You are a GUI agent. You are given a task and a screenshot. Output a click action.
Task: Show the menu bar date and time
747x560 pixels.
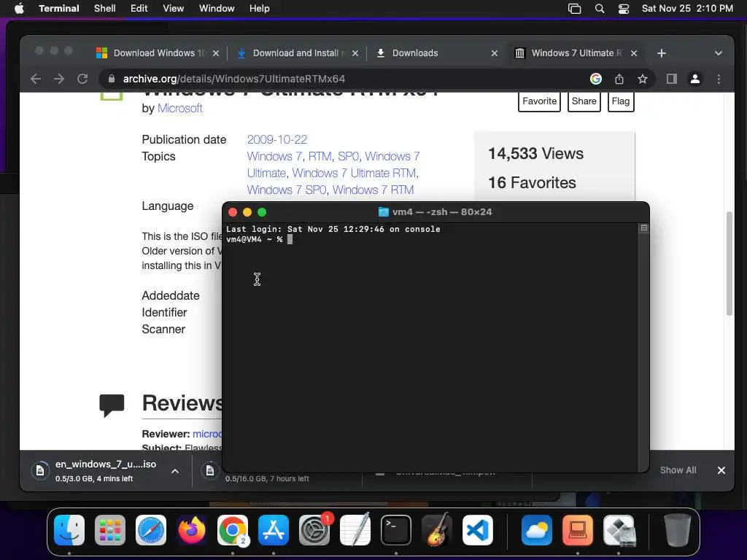coord(687,9)
